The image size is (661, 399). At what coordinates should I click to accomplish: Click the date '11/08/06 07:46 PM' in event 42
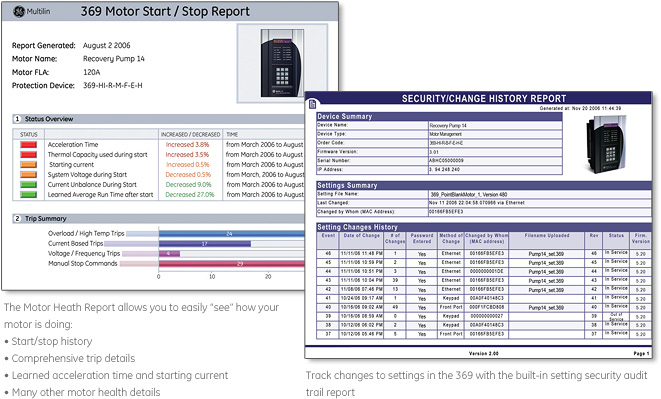[x=362, y=290]
